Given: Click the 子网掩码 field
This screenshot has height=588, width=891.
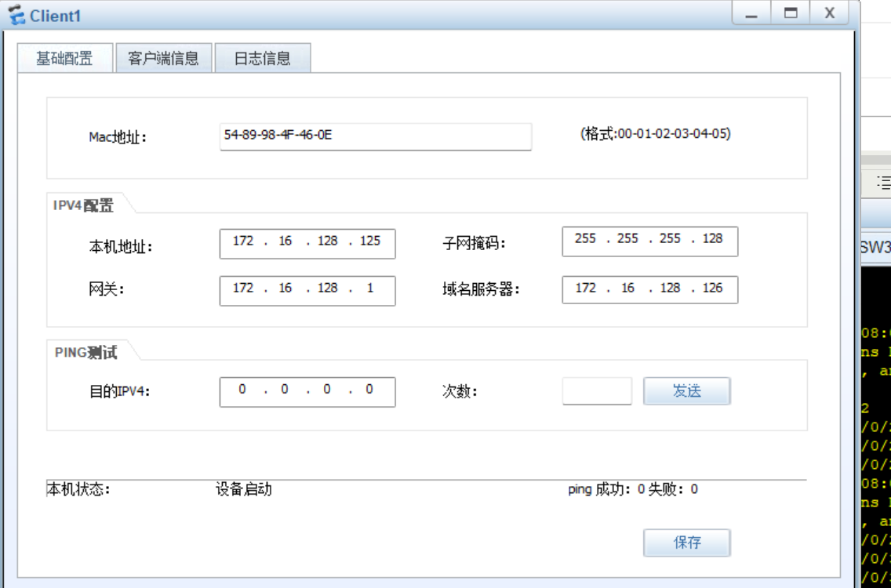Looking at the screenshot, I should click(x=650, y=241).
